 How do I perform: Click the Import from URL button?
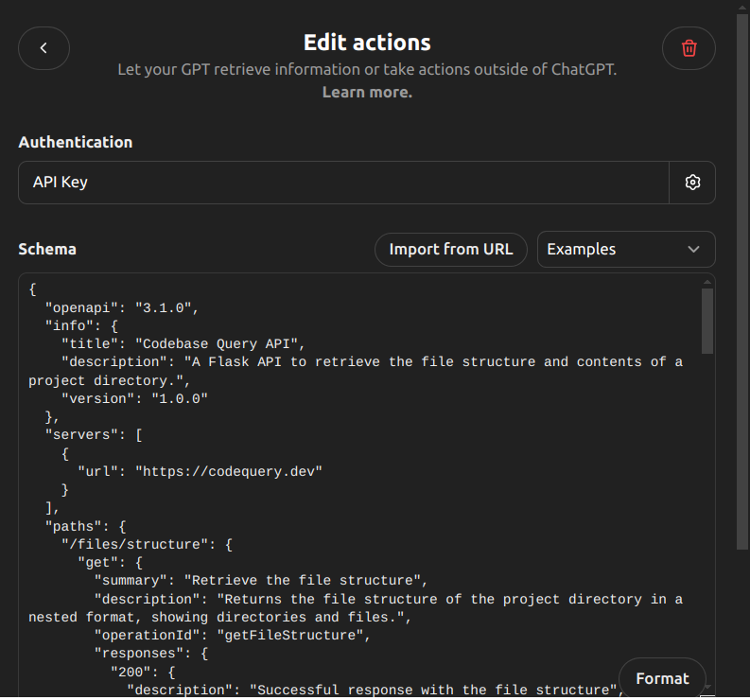tap(451, 250)
